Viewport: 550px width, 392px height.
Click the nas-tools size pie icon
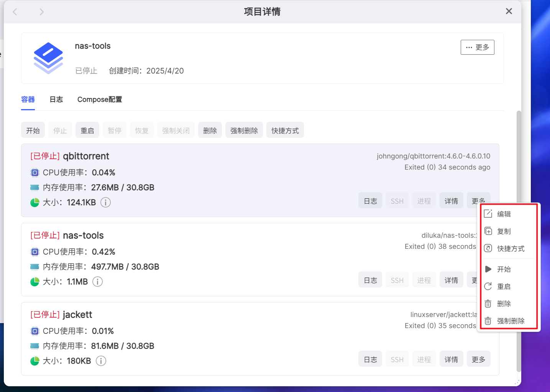(35, 282)
